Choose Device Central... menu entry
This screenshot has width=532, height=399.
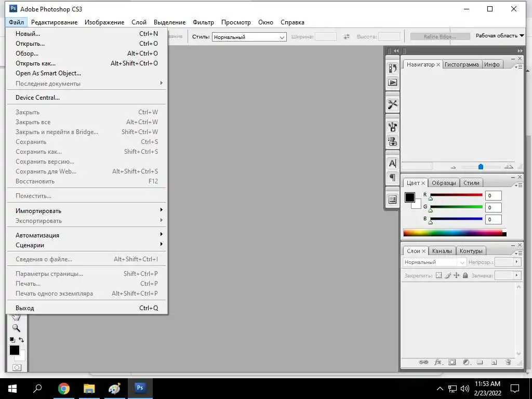click(x=87, y=97)
